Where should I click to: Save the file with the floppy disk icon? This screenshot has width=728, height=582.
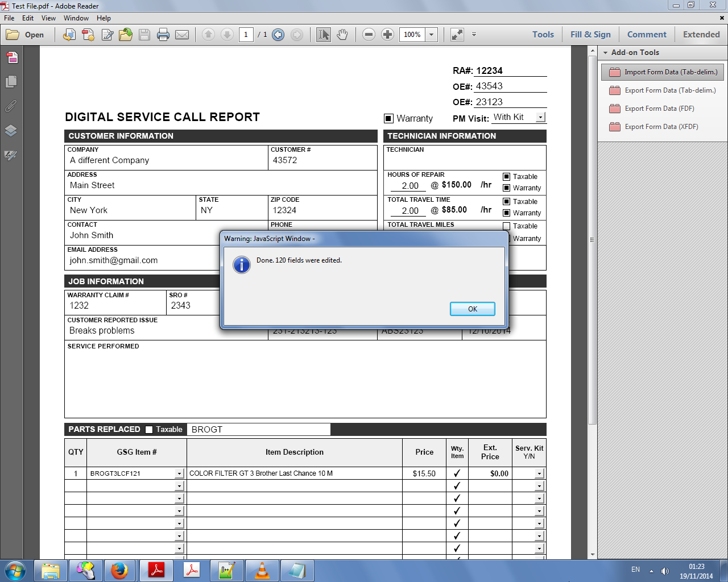[x=144, y=35]
